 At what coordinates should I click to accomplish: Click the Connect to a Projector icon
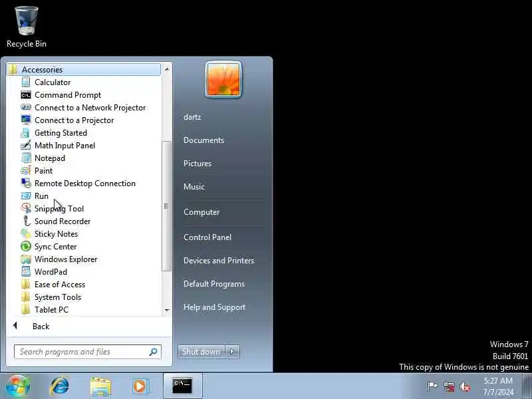(x=26, y=120)
